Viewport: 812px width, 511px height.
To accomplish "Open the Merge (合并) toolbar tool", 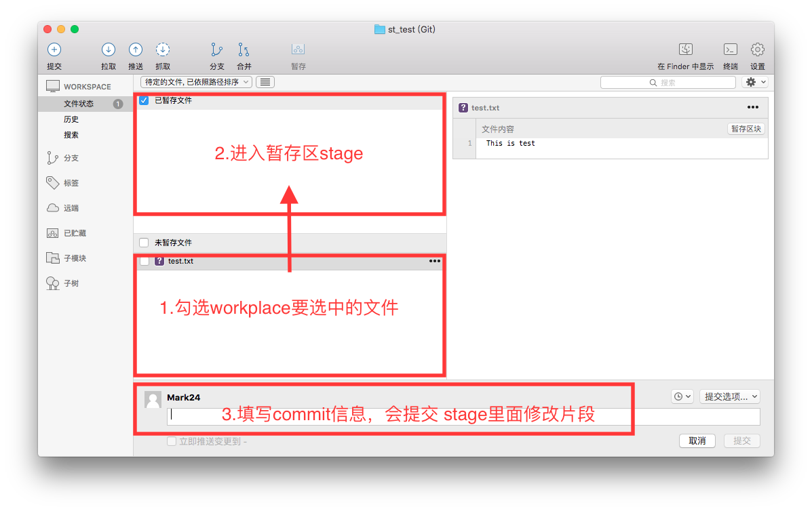I will tap(244, 49).
